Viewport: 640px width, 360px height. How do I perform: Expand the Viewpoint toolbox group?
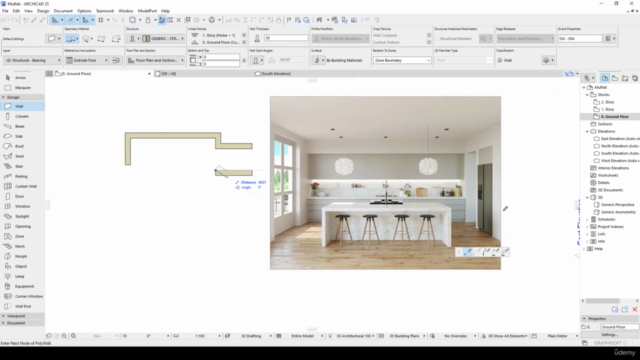[3, 316]
